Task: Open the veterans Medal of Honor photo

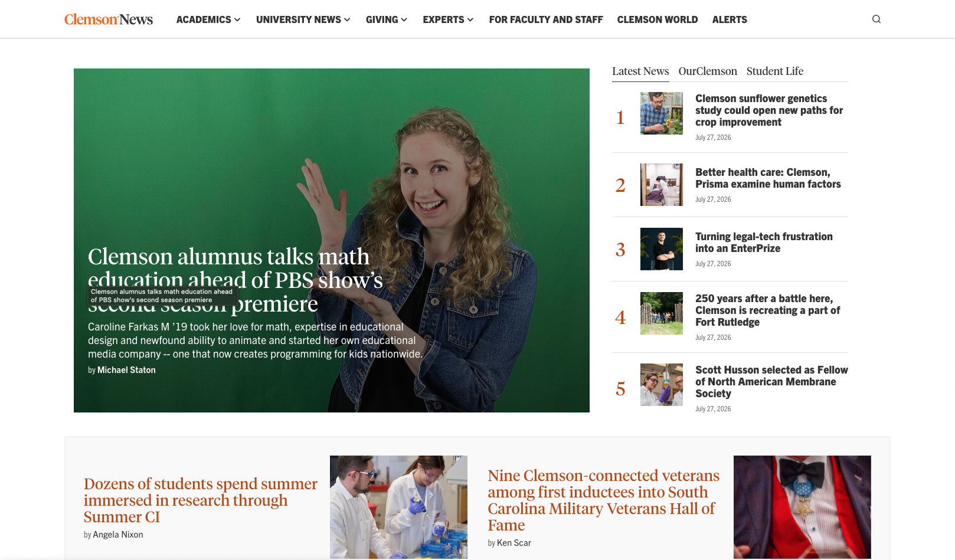Action: click(x=802, y=507)
